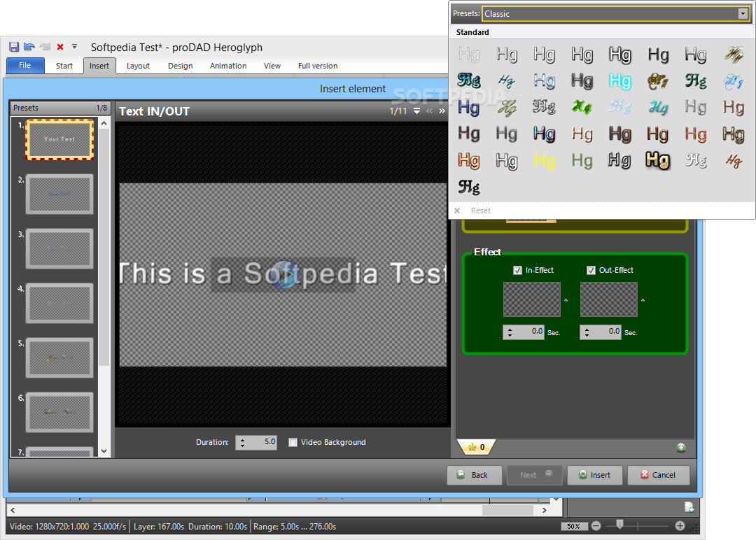The image size is (756, 540).
Task: Uncheck the Out-Effect checkbox
Action: point(591,270)
